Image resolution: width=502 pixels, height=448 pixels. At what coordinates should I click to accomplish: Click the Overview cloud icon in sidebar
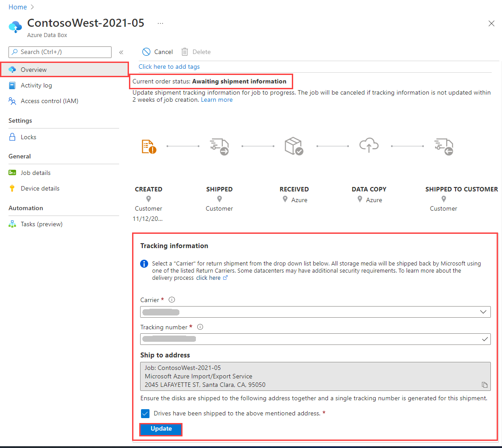[12, 70]
